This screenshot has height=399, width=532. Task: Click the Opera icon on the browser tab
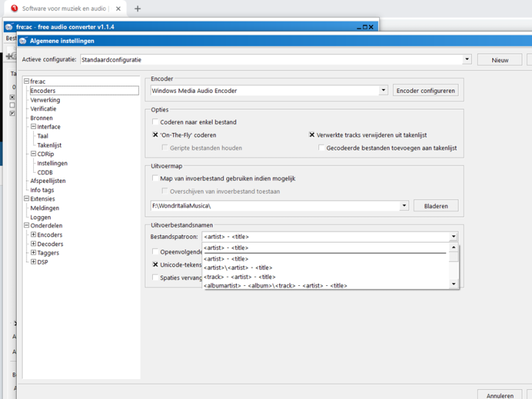pos(14,9)
